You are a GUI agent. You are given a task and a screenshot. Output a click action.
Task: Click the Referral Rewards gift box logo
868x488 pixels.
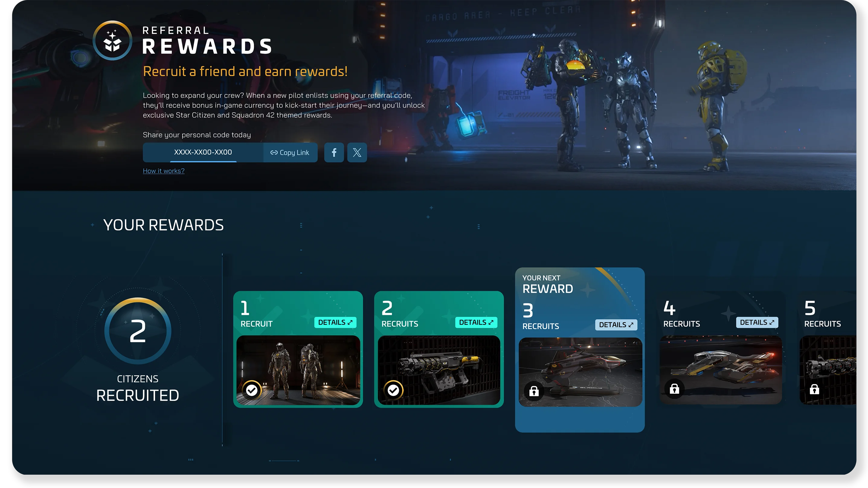coord(113,40)
